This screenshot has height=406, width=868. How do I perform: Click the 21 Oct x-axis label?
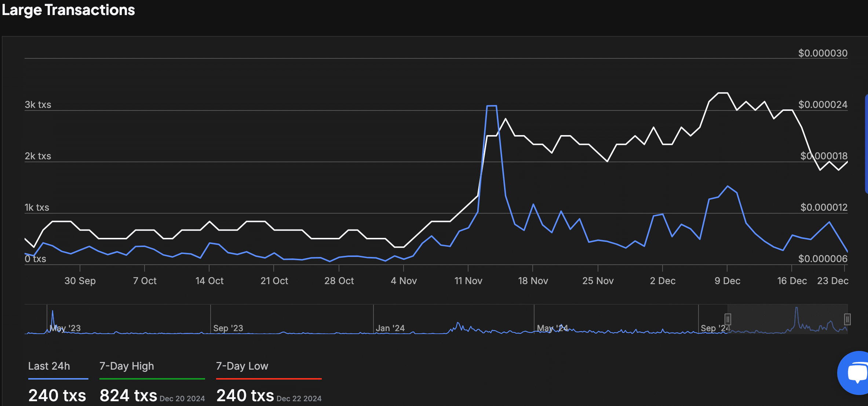(x=274, y=281)
